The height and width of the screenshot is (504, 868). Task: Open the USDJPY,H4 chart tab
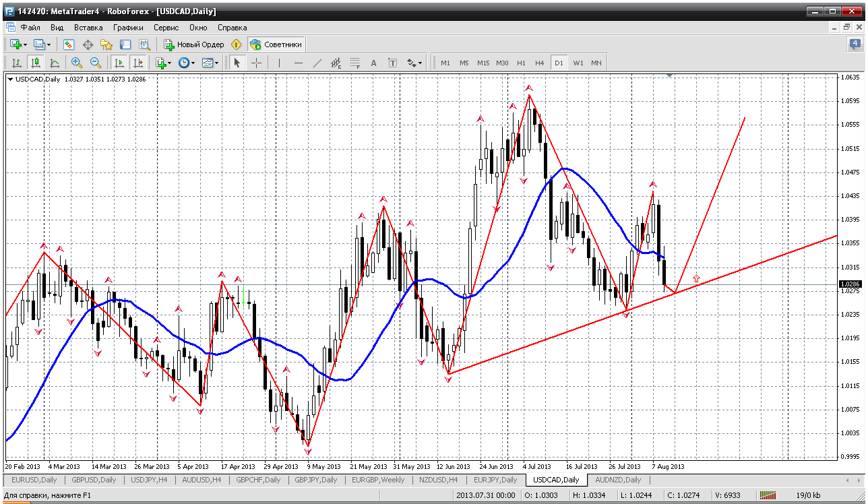[150, 480]
